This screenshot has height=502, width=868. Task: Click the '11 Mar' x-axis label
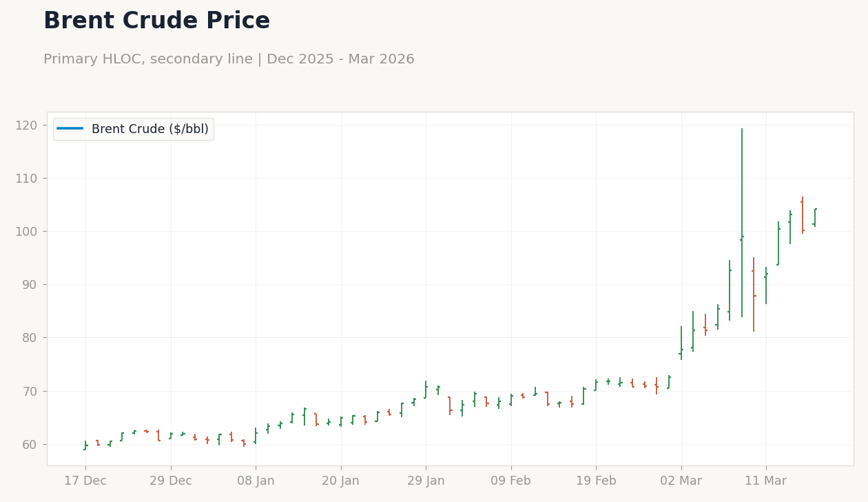coord(766,481)
